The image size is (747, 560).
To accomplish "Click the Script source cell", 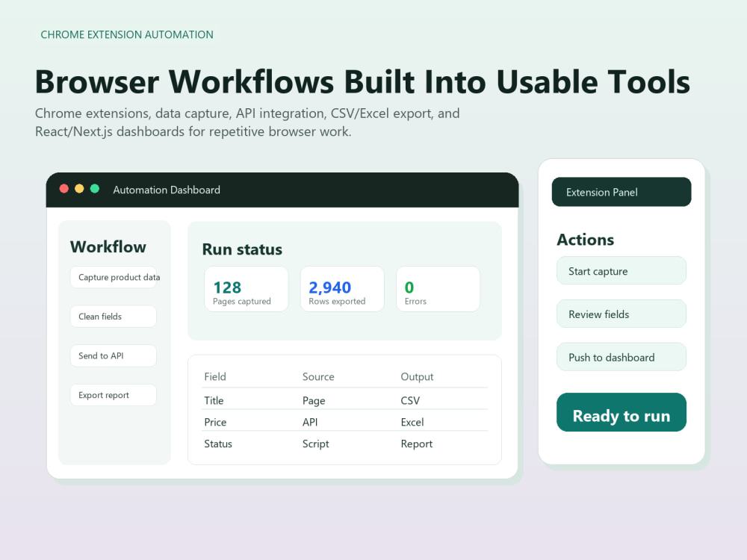I will pos(315,444).
